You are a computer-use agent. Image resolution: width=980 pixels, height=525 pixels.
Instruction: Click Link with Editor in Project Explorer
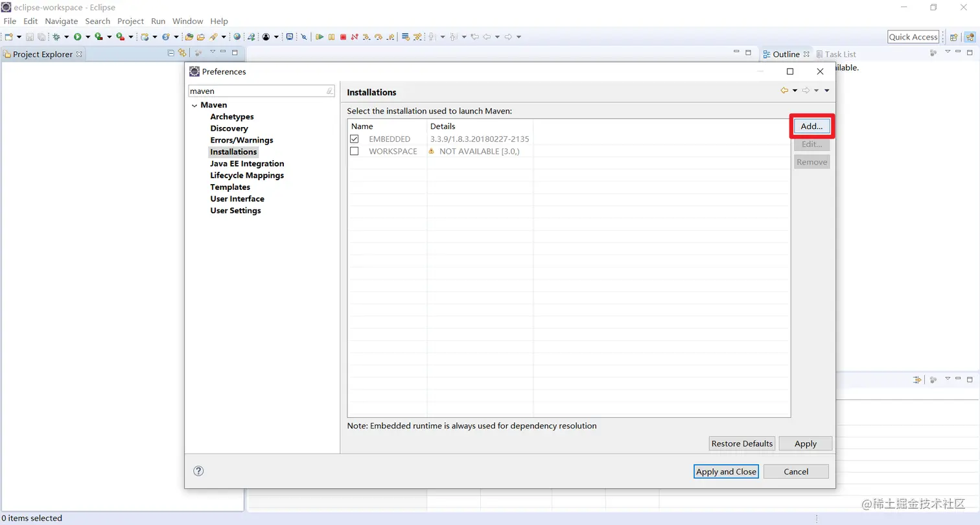tap(182, 52)
